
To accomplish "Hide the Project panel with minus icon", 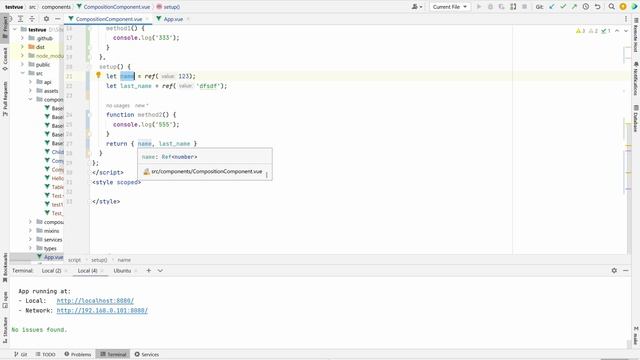I will pos(58,19).
